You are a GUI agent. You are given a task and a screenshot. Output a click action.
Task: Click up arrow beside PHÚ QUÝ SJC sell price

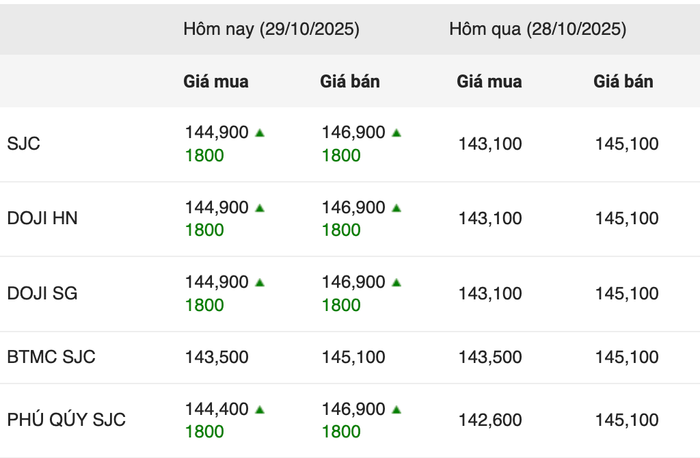coord(397,409)
